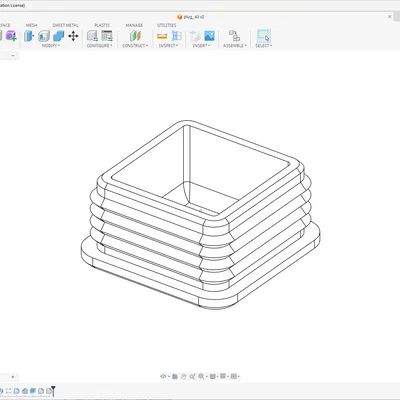
Task: Click the faded first Insert panel icon
Action: 195,36
